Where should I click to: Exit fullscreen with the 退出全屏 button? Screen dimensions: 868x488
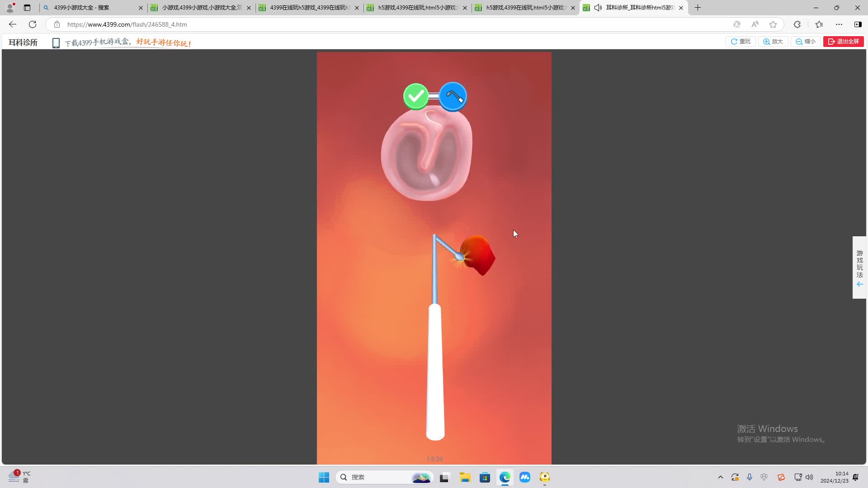coord(843,42)
